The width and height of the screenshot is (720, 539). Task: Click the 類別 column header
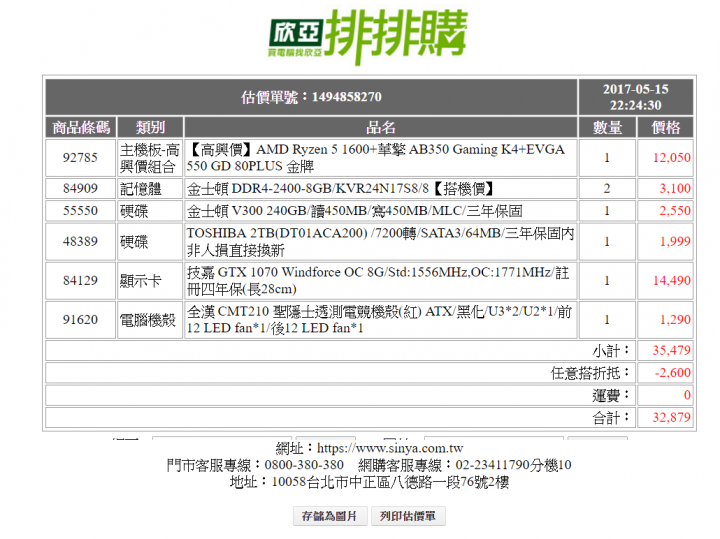click(x=150, y=127)
